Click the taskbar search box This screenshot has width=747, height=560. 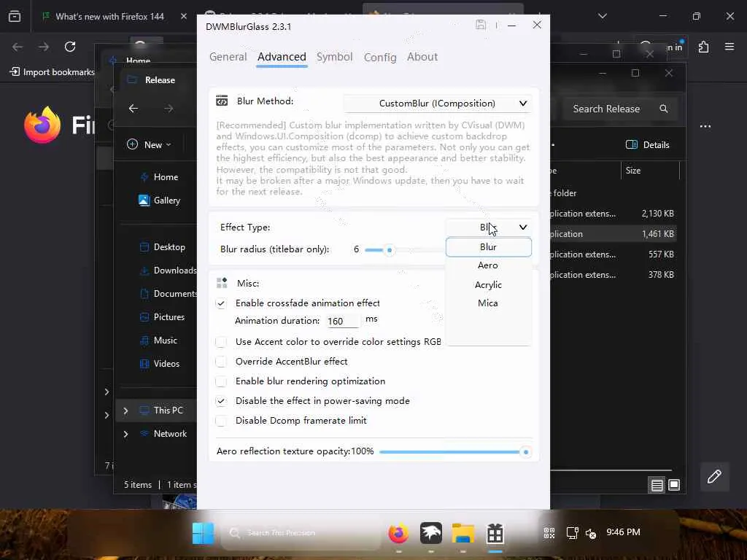[x=300, y=533]
